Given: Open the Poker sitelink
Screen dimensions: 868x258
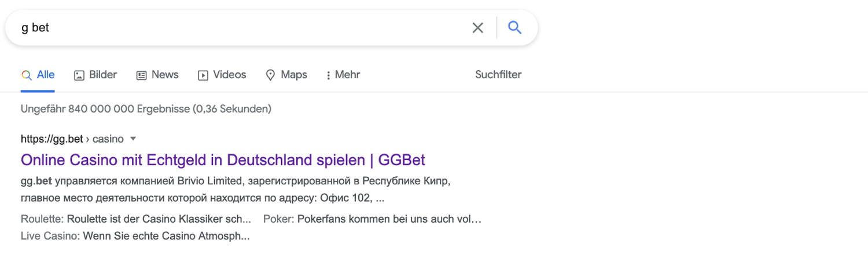Looking at the screenshot, I should click(278, 219).
